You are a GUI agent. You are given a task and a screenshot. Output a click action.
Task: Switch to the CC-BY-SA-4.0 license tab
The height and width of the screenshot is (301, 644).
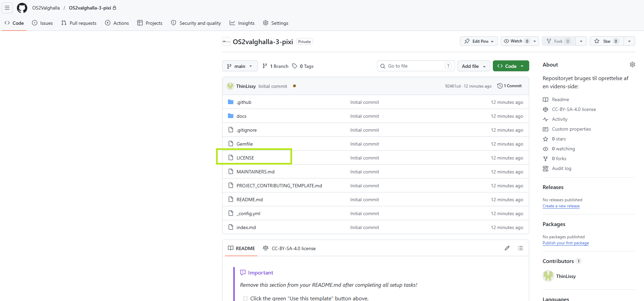[x=289, y=248]
